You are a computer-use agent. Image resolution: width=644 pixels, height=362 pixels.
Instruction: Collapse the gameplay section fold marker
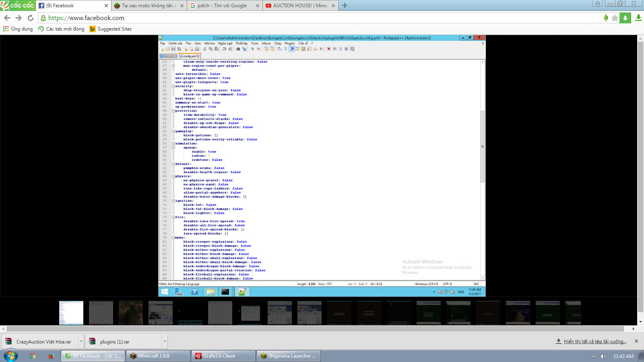[x=173, y=131]
